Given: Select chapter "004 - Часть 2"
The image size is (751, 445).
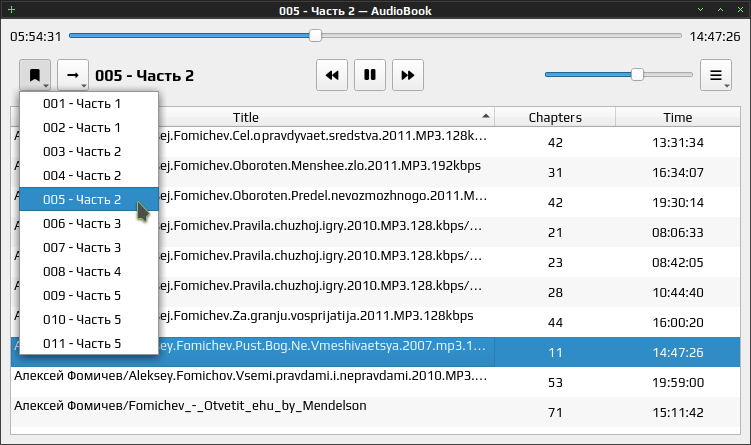Looking at the screenshot, I should click(89, 175).
